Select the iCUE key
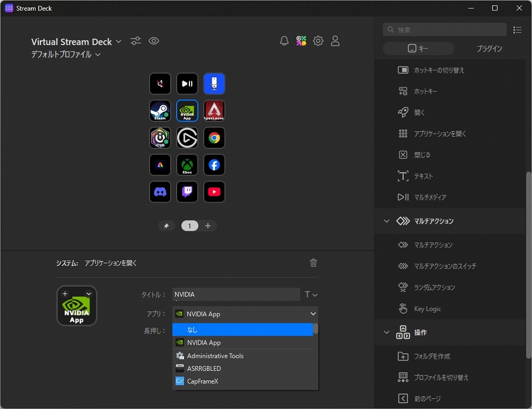 pyautogui.click(x=160, y=138)
